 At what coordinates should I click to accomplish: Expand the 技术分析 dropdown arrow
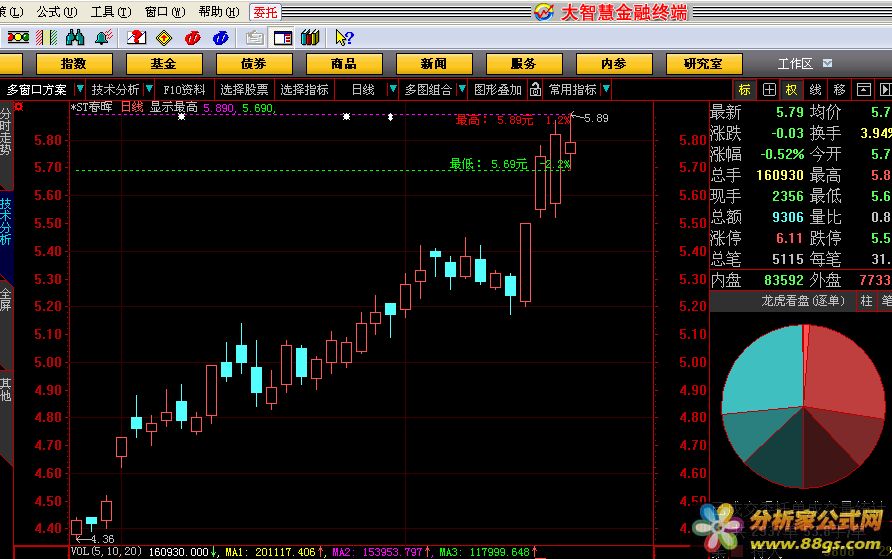(x=149, y=89)
